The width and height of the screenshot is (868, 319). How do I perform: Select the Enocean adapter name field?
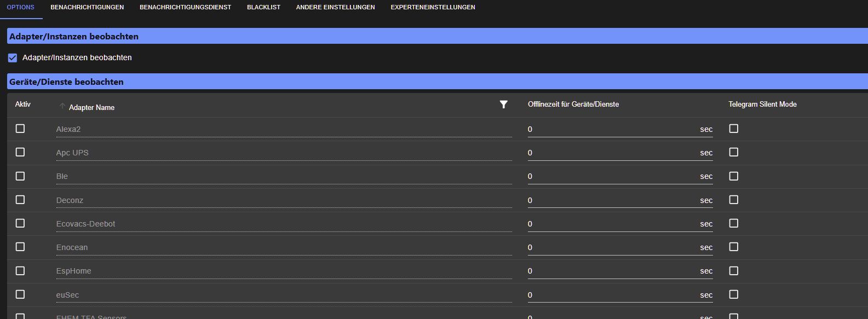284,247
